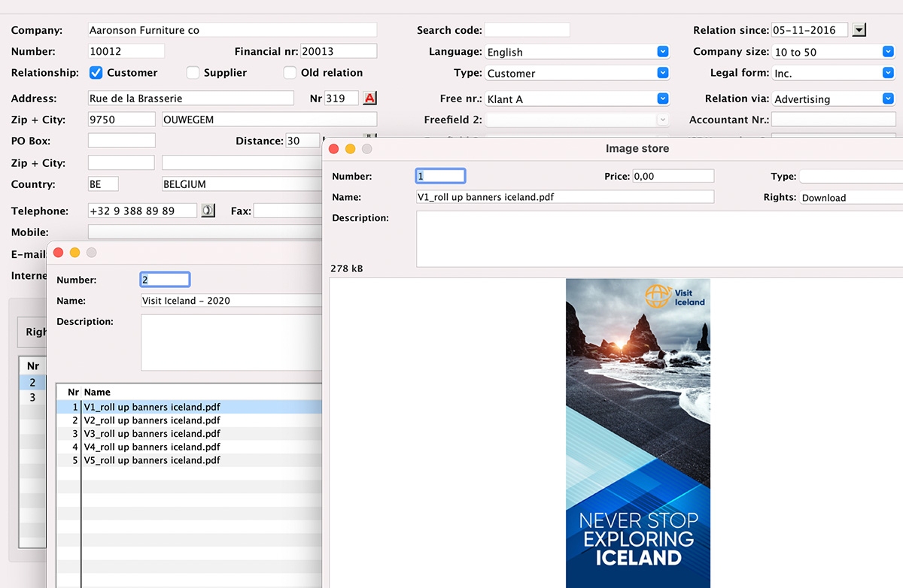Click the Name field in Image store window
The image size is (903, 588).
(x=565, y=197)
